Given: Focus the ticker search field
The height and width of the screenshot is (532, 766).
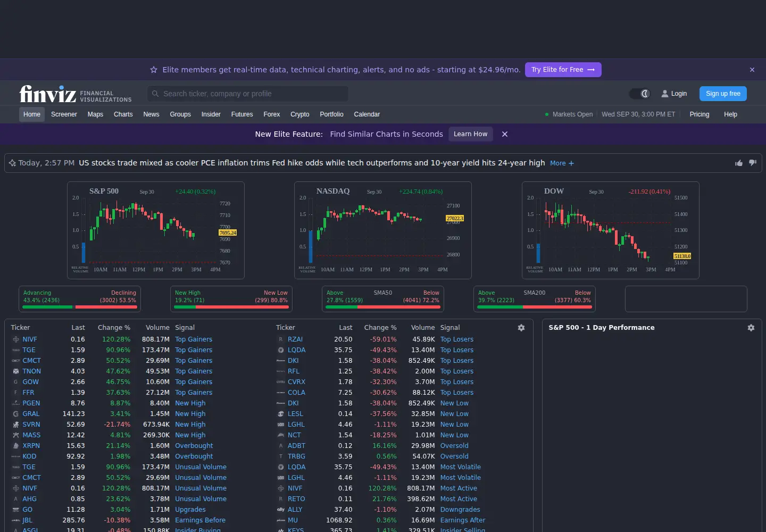Looking at the screenshot, I should click(x=248, y=94).
